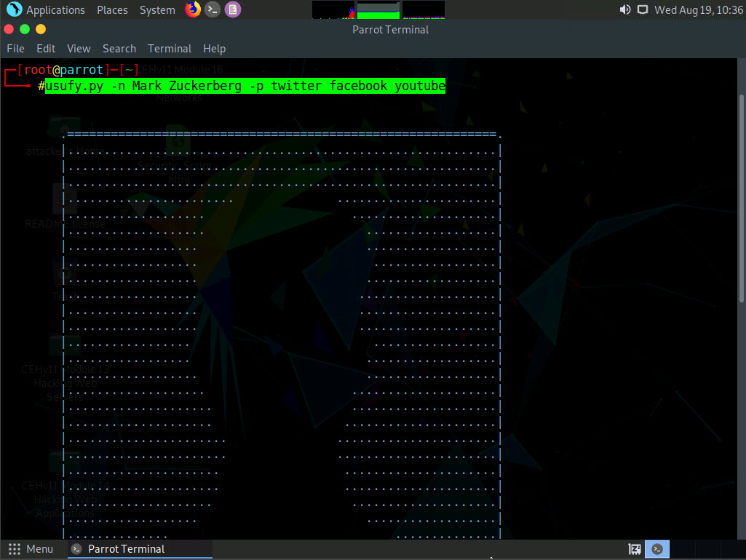Viewport: 746px width, 560px height.
Task: Open the System menu
Action: click(x=157, y=10)
